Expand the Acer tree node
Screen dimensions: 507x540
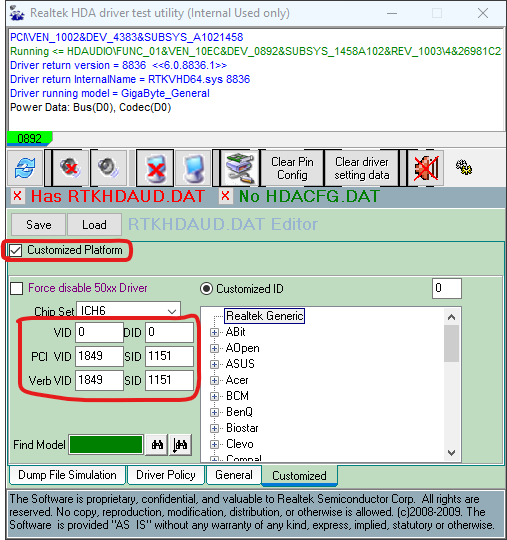click(x=214, y=381)
